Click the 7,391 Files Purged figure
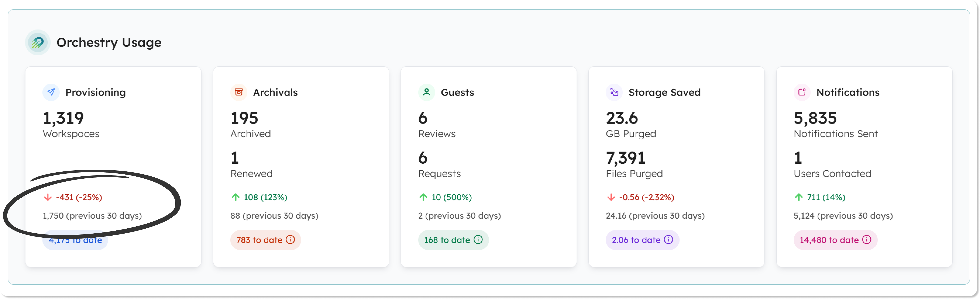 (625, 158)
